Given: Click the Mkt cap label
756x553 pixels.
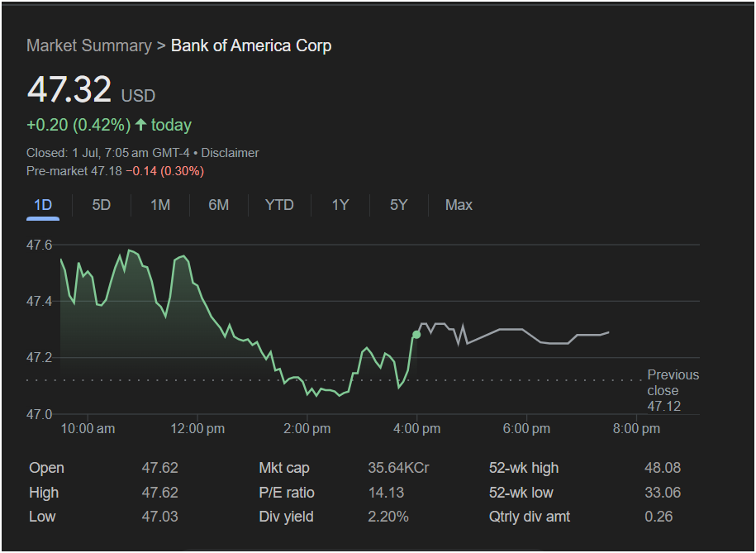Looking at the screenshot, I should click(x=284, y=468).
